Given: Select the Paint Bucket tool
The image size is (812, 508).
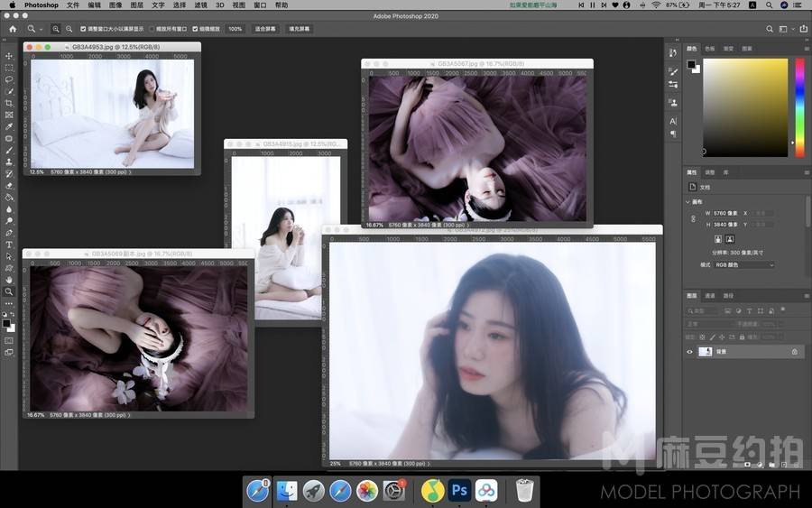Looking at the screenshot, I should (x=9, y=198).
